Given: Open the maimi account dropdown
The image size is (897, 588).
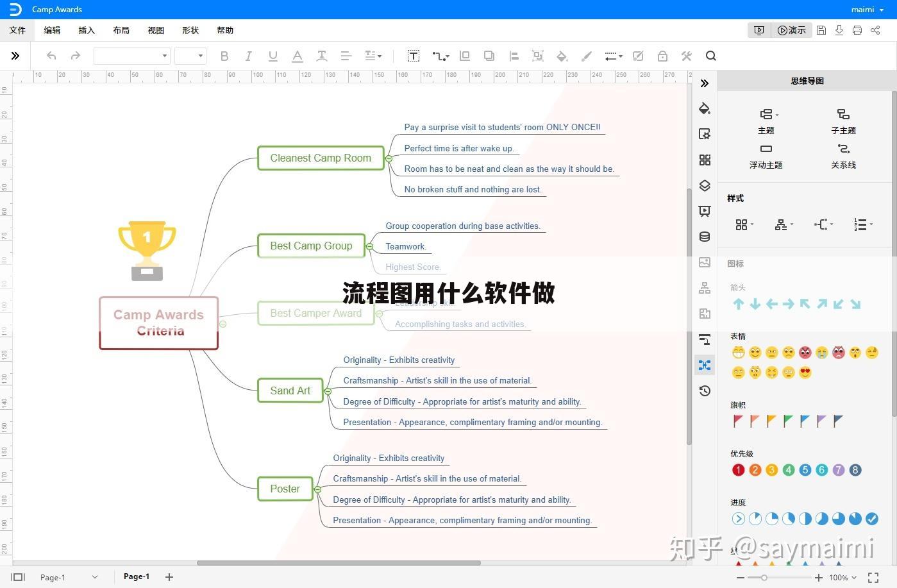Looking at the screenshot, I should 868,10.
